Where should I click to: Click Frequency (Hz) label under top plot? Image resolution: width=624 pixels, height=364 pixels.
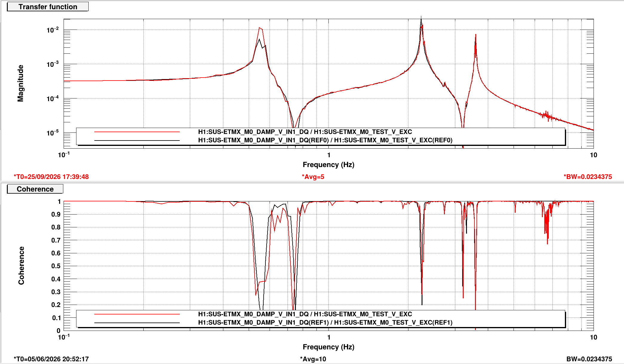pos(328,165)
